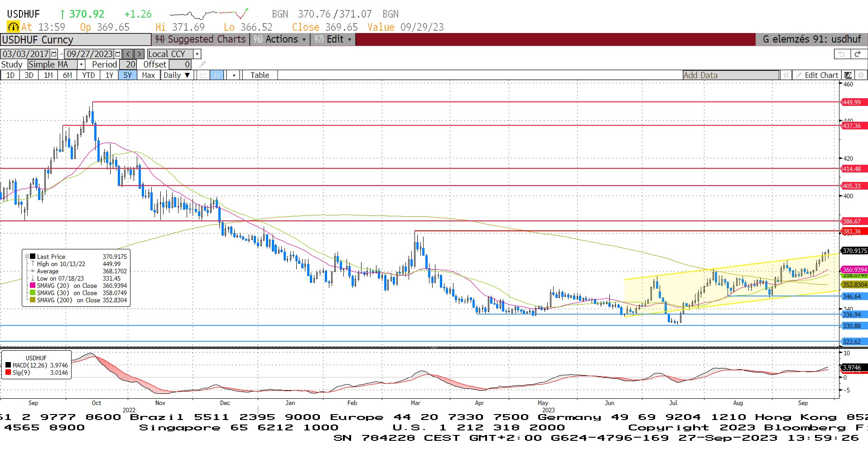The image size is (868, 463).
Task: Click the end date field 09/27/2023
Action: click(90, 54)
